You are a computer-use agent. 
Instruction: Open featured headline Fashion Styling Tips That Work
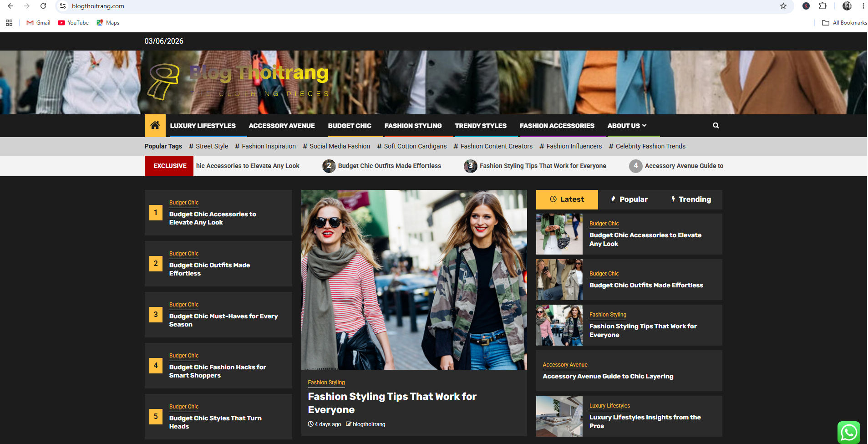(x=392, y=403)
